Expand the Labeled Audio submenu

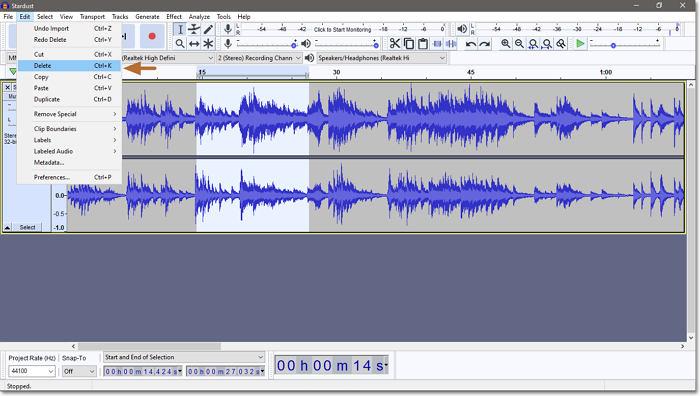[70, 151]
